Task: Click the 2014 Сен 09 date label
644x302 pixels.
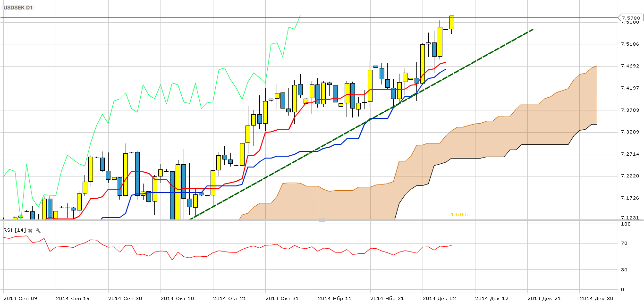Action: [20, 298]
